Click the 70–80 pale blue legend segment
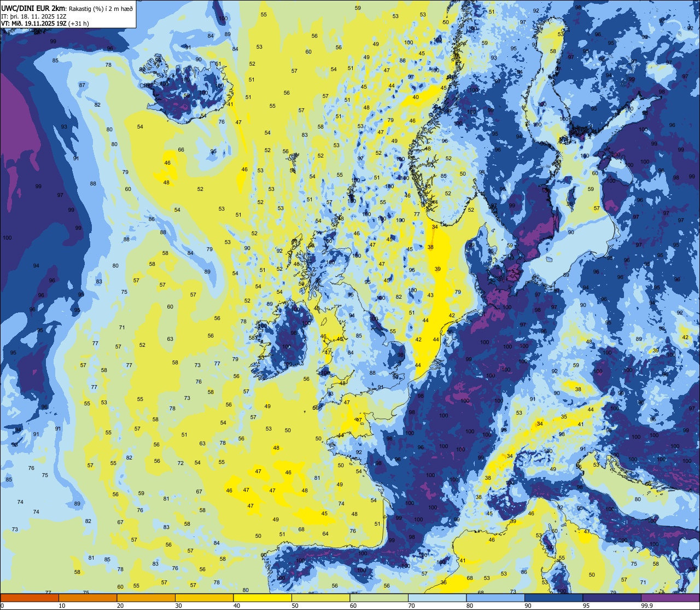 click(x=437, y=597)
